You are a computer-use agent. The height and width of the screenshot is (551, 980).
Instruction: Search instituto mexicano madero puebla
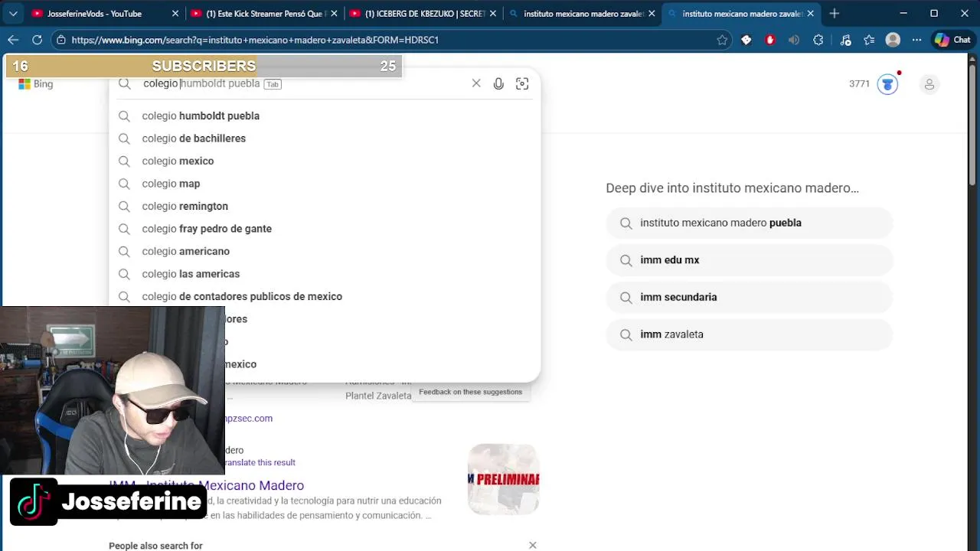pyautogui.click(x=750, y=223)
